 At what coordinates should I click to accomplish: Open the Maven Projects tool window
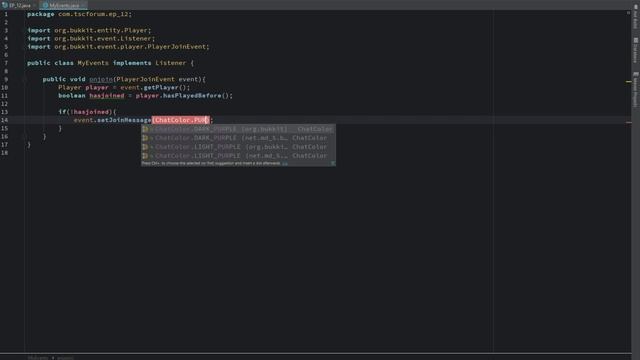coord(636,90)
